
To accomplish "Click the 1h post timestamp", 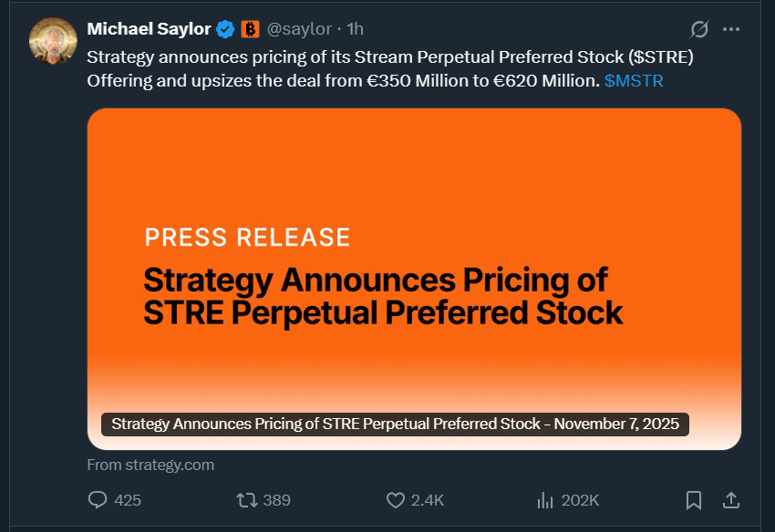I will click(x=355, y=29).
